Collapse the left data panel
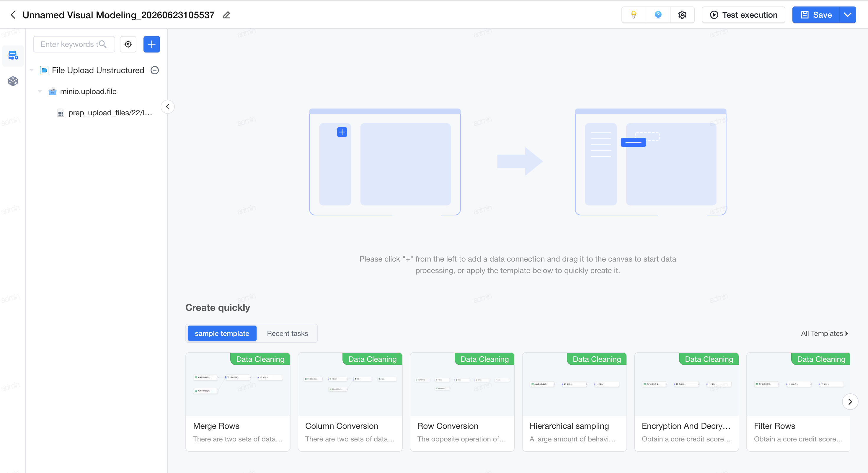 [x=167, y=107]
